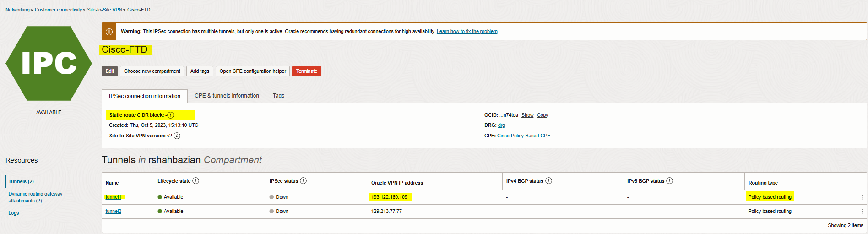The image size is (868, 234).
Task: Click Available state in tunnel1 row
Action: (170, 197)
